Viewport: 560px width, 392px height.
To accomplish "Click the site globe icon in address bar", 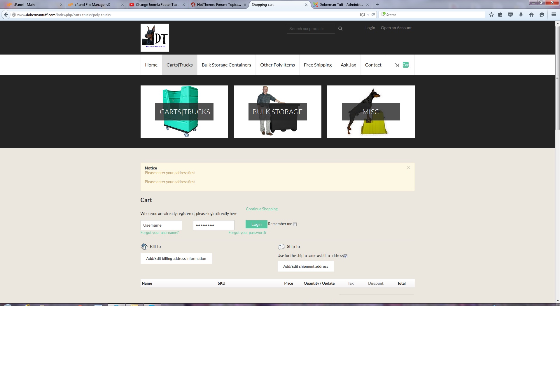I will [14, 15].
